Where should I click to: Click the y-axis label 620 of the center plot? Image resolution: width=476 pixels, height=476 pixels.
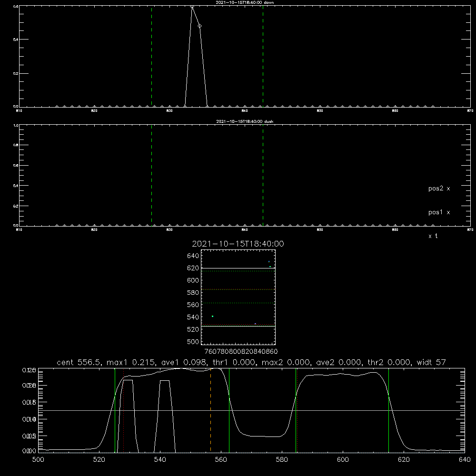pyautogui.click(x=193, y=268)
